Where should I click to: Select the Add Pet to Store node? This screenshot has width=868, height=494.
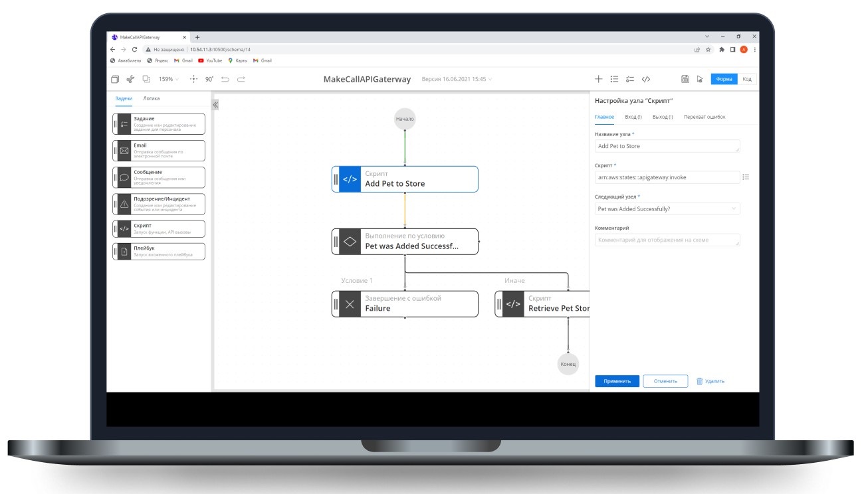tap(405, 179)
